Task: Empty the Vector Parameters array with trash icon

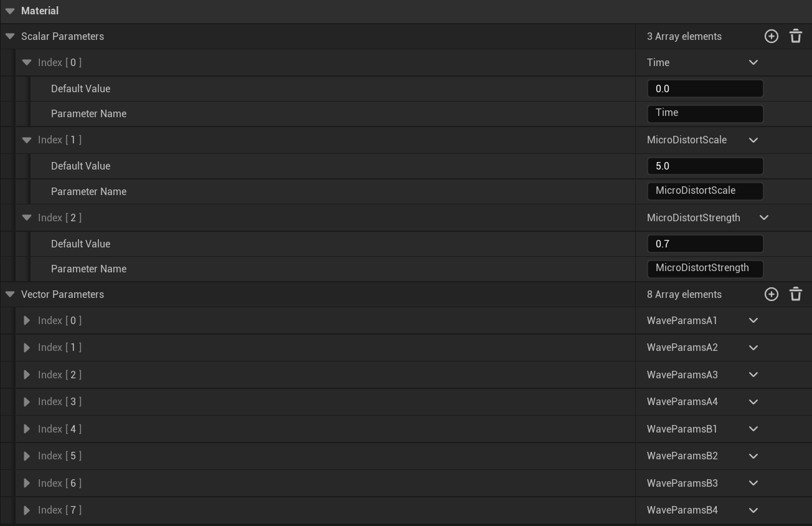Action: (x=796, y=295)
